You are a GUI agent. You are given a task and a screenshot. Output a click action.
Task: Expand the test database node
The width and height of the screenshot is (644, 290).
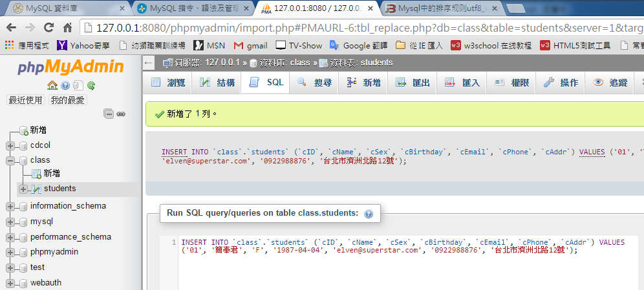point(10,268)
